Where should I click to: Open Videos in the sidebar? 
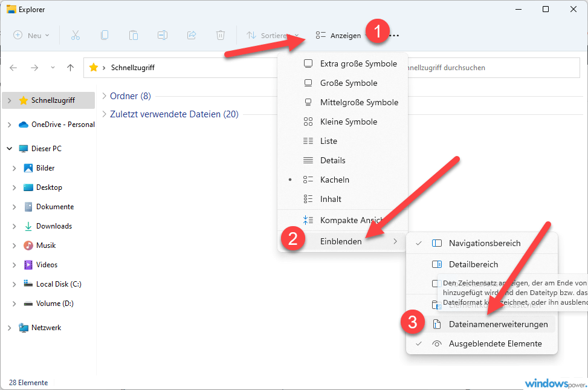pyautogui.click(x=47, y=265)
